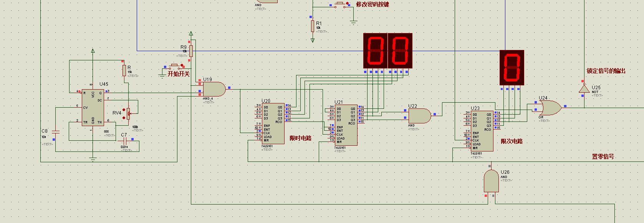The width and height of the screenshot is (644, 223).
Task: Select the U26 AND gate
Action: coord(491,181)
